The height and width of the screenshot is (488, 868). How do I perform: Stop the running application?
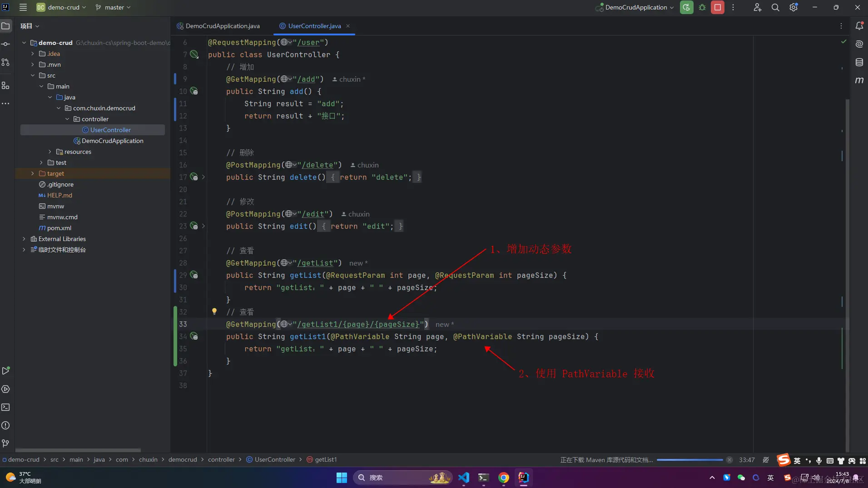718,7
